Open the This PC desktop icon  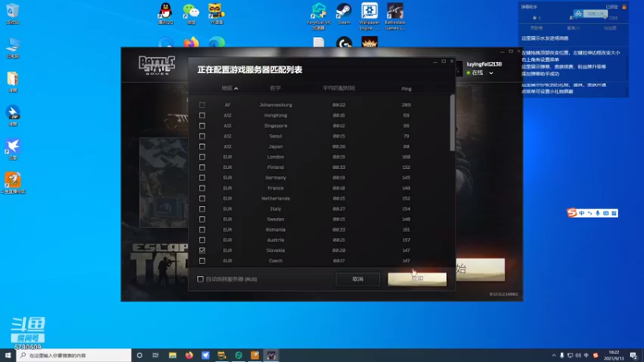click(x=13, y=48)
